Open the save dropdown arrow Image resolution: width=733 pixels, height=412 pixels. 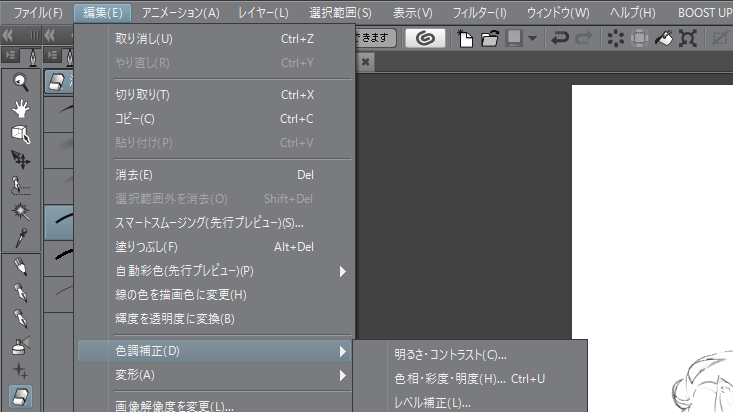point(532,39)
